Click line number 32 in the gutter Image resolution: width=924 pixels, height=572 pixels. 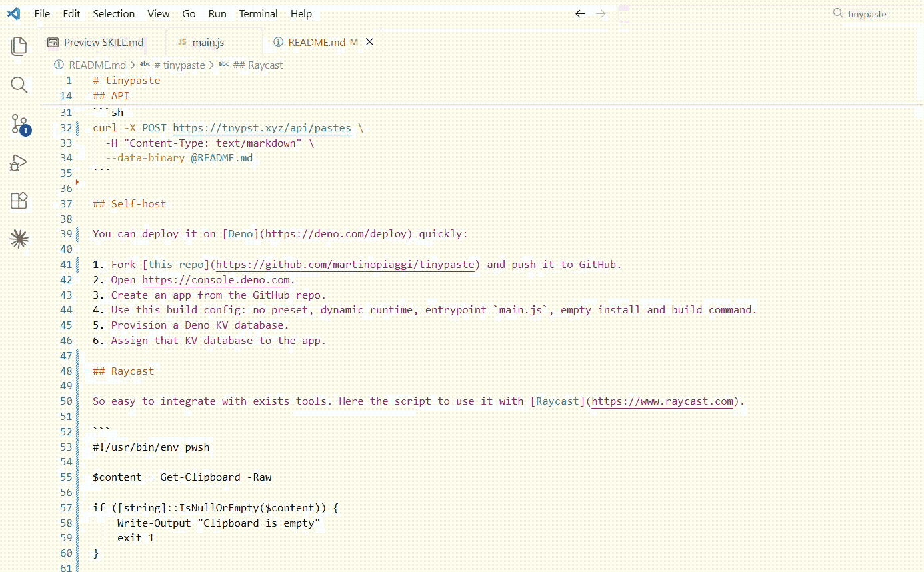pos(66,128)
